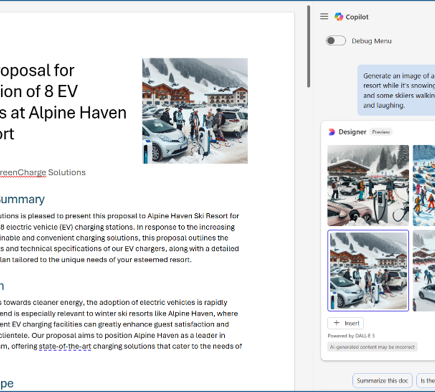Click the Copilot logo icon
This screenshot has height=392, width=435.
(x=339, y=17)
